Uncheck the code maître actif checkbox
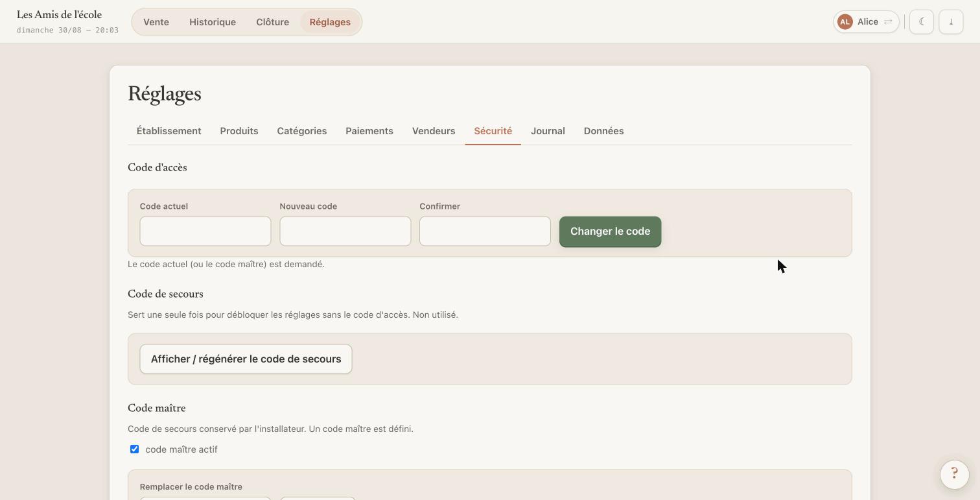 click(134, 449)
